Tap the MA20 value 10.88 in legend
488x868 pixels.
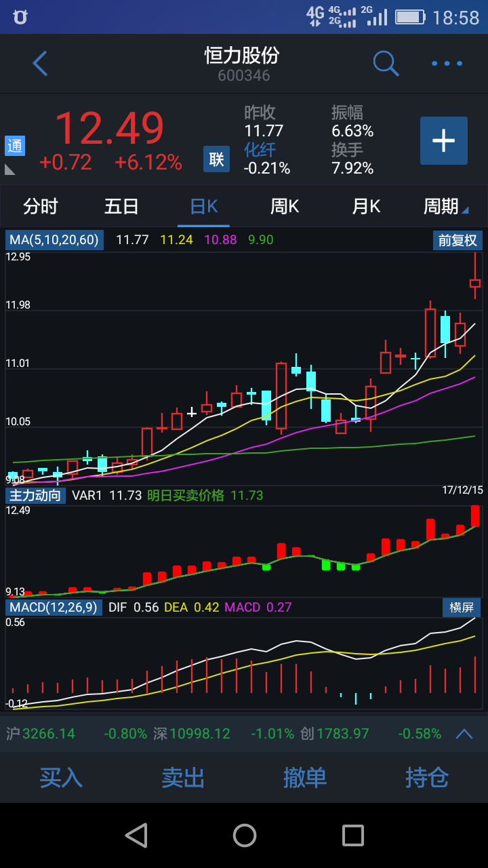tap(221, 240)
